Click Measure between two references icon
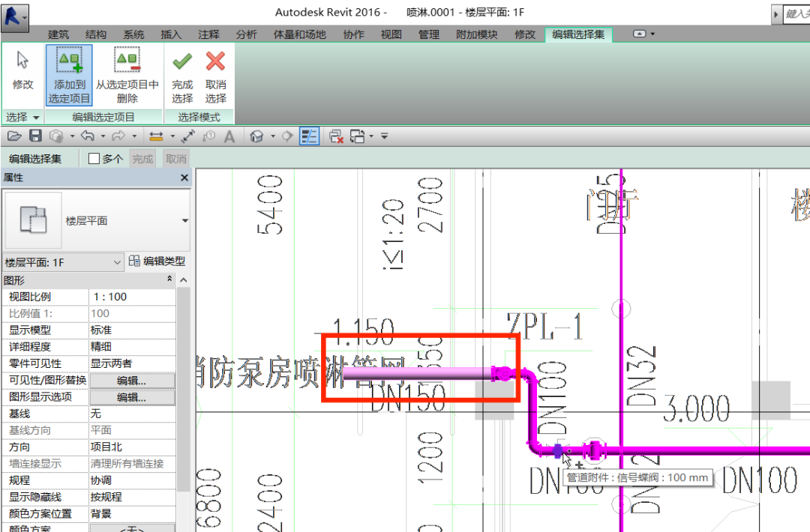810x532 pixels. tap(156, 136)
